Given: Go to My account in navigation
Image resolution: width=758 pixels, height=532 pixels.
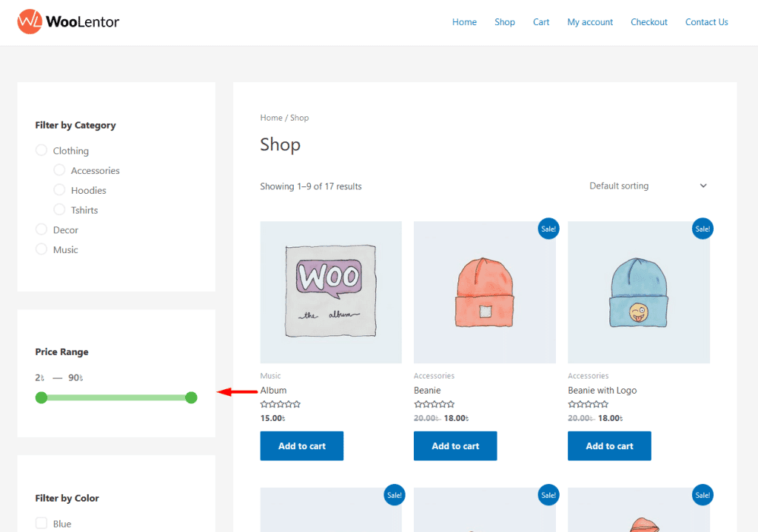Looking at the screenshot, I should [x=590, y=22].
